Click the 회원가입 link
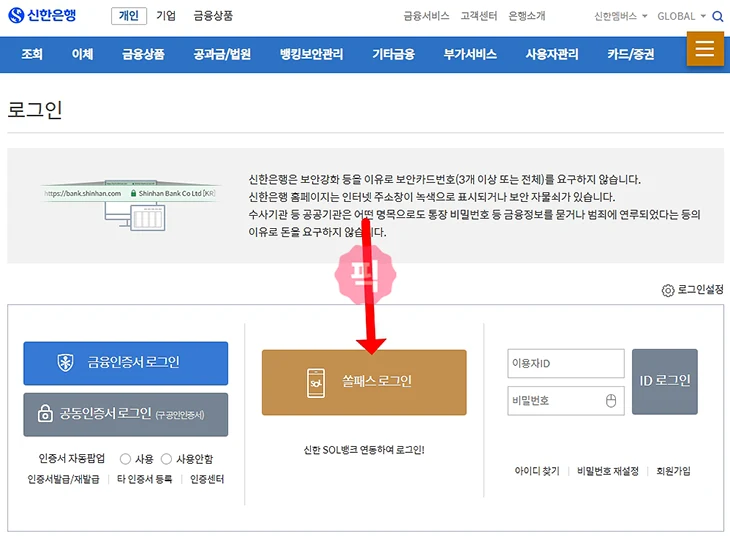730x550 pixels. [x=673, y=471]
